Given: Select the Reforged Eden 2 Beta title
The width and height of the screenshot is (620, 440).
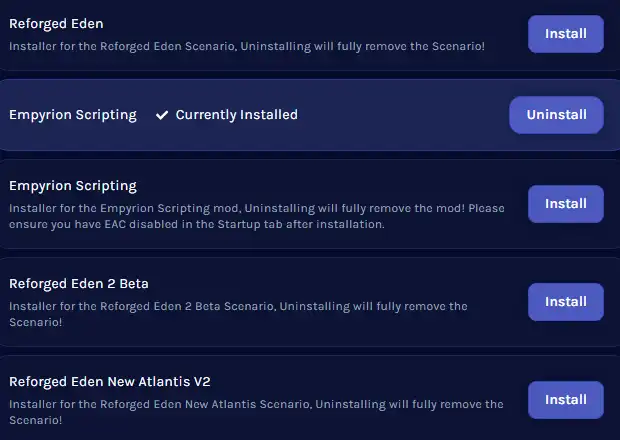Looking at the screenshot, I should pyautogui.click(x=79, y=284).
